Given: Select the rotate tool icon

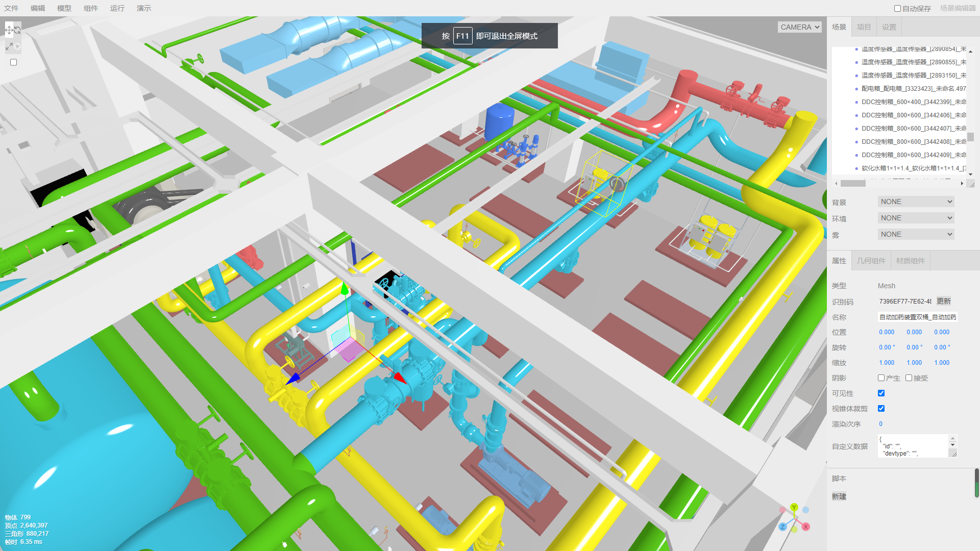Looking at the screenshot, I should (17, 30).
